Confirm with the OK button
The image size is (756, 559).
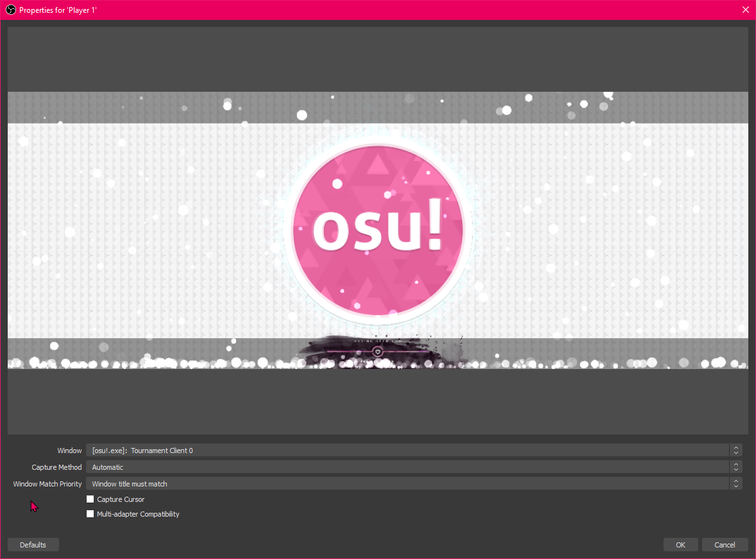click(x=680, y=544)
